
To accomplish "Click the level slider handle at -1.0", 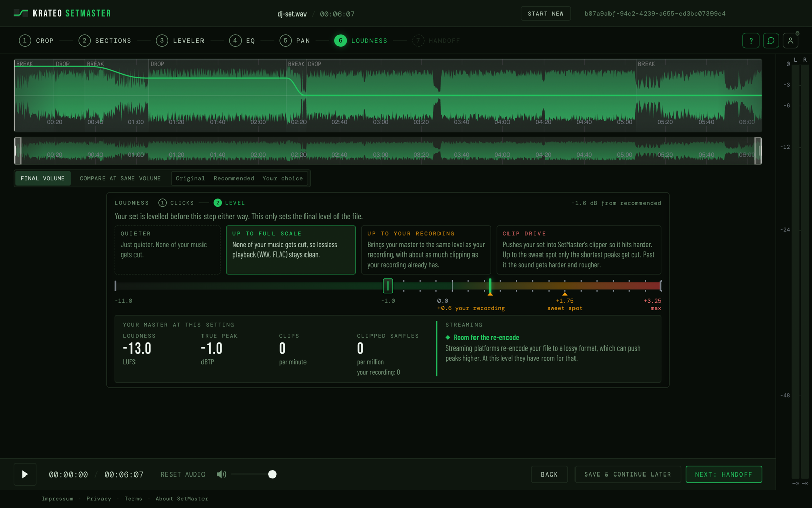I will pyautogui.click(x=388, y=286).
